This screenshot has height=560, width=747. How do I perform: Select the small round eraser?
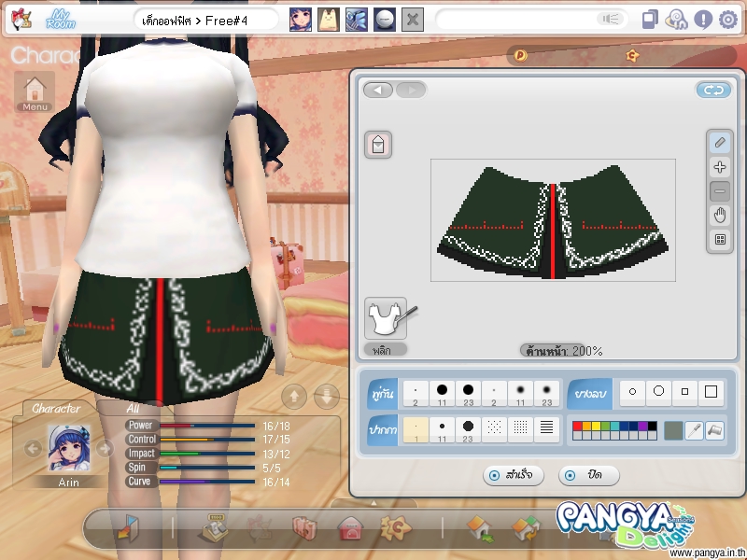[x=632, y=392]
